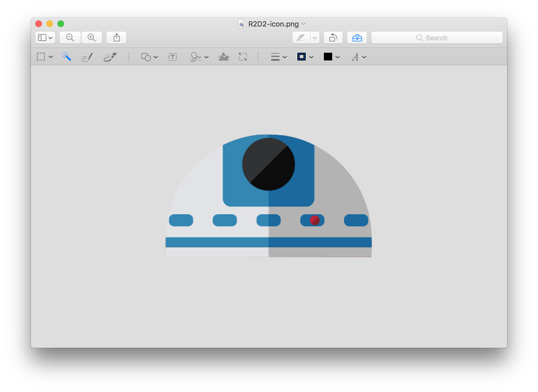Select the rectangular Selection tool

point(41,57)
